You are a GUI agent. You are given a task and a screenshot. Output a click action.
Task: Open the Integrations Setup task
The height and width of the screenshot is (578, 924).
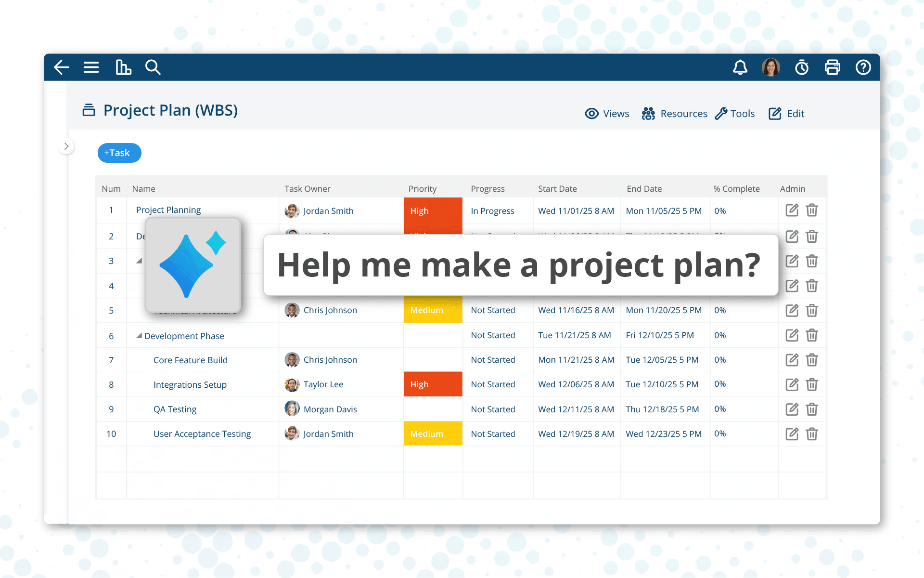(x=190, y=385)
